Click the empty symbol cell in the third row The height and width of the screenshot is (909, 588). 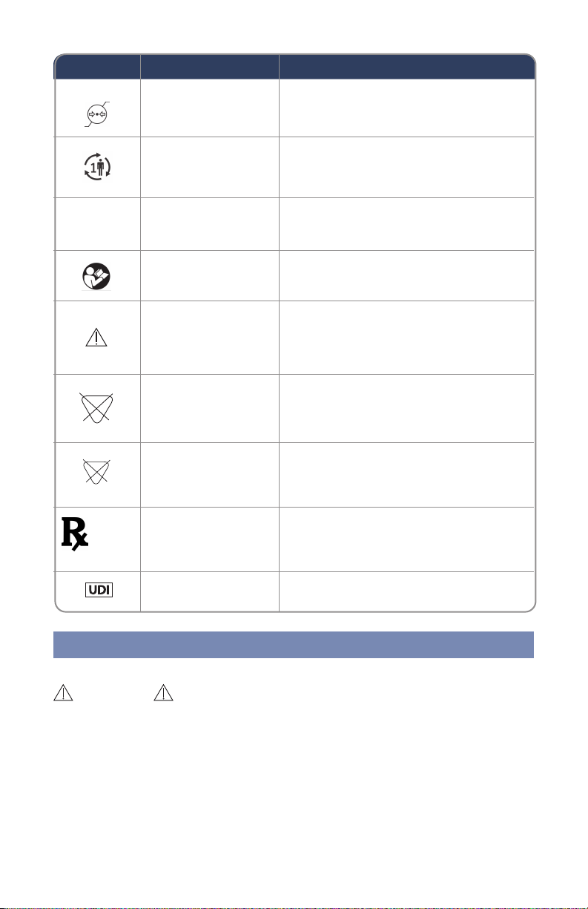(x=97, y=224)
